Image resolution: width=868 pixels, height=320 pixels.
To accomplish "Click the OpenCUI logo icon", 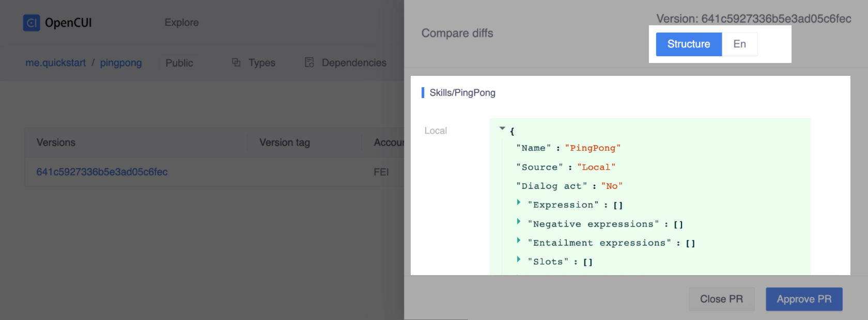I will (x=32, y=23).
